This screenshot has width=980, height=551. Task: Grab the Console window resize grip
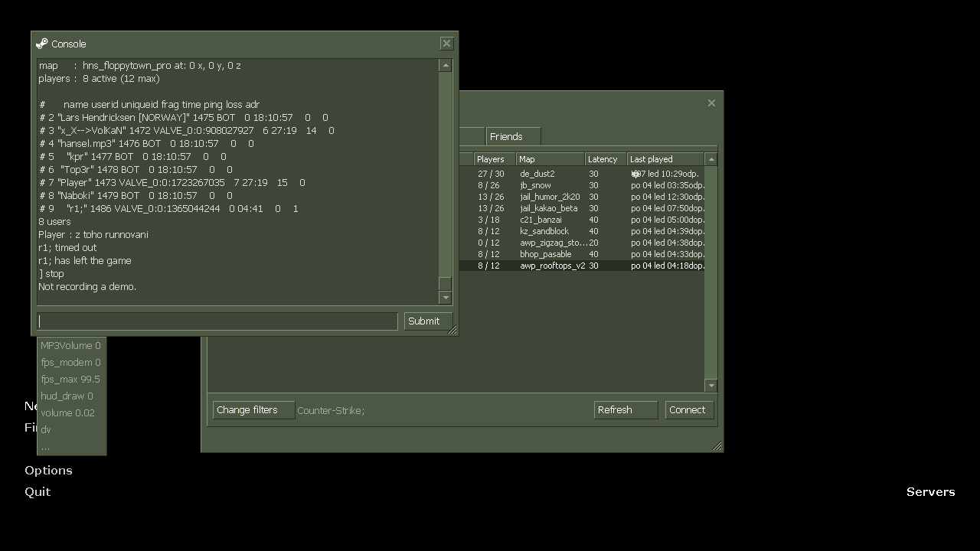click(x=452, y=330)
